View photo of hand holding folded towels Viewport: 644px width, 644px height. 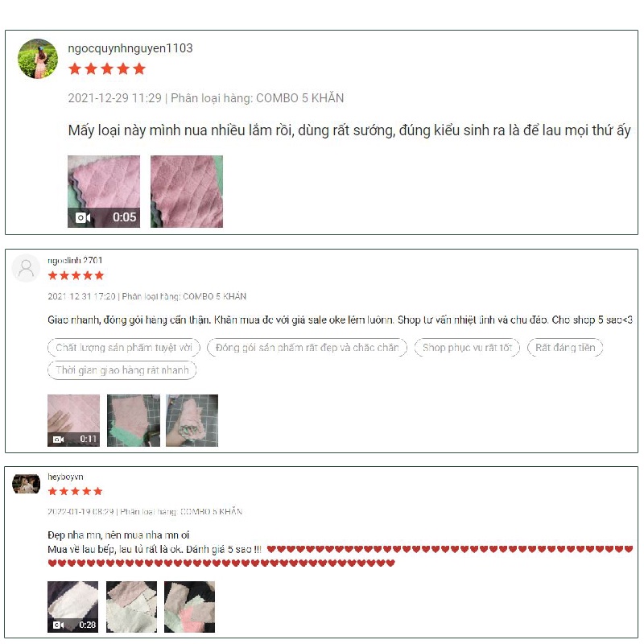[192, 420]
